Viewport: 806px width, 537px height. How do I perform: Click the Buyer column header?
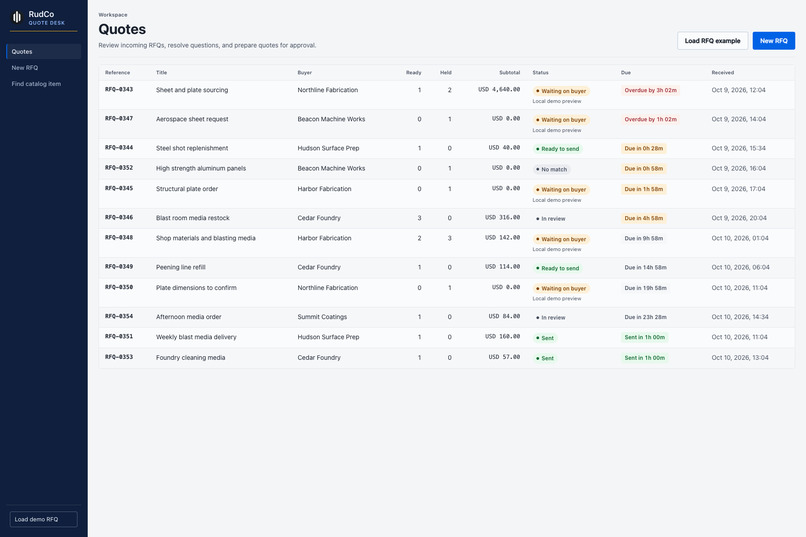[x=305, y=72]
